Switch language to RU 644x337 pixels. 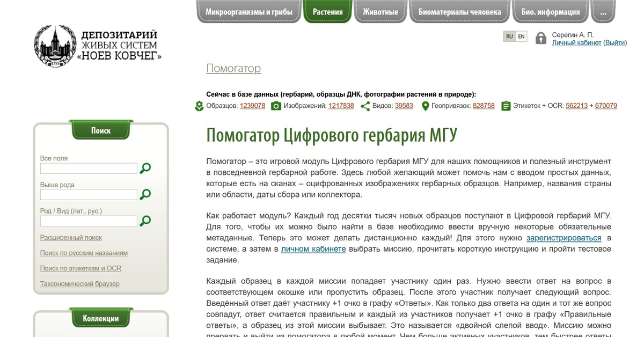(x=509, y=36)
